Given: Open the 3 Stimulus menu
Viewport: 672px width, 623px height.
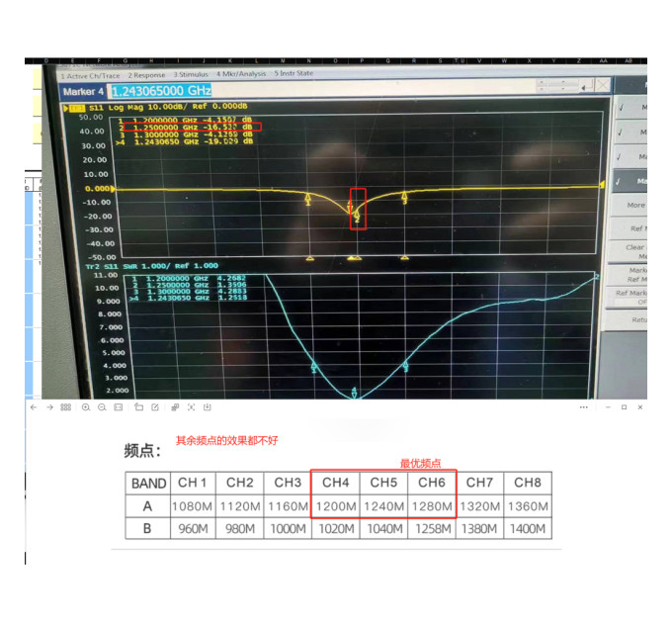Looking at the screenshot, I should click(x=191, y=74).
